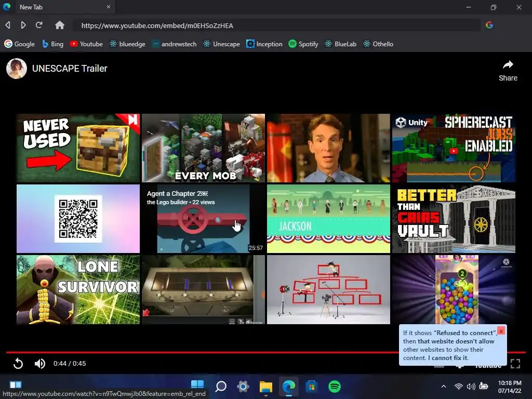Image resolution: width=532 pixels, height=399 pixels.
Task: Open Windows widgets from taskbar corner
Action: pos(15,384)
